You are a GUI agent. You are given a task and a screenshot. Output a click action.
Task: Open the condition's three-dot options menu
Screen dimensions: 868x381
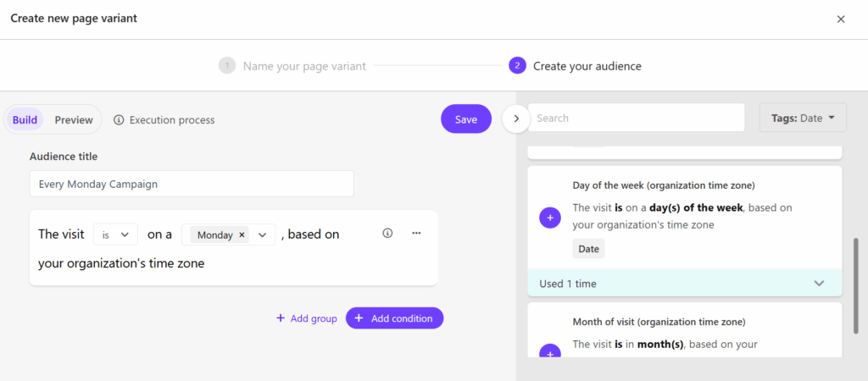pos(416,234)
